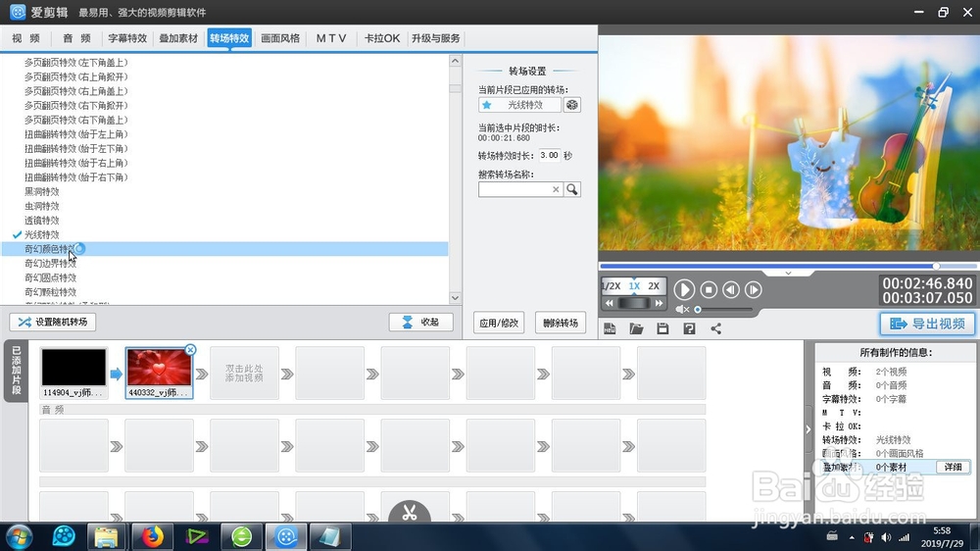Viewport: 980px width, 551px height.
Task: Create a new project icon
Action: tap(610, 328)
